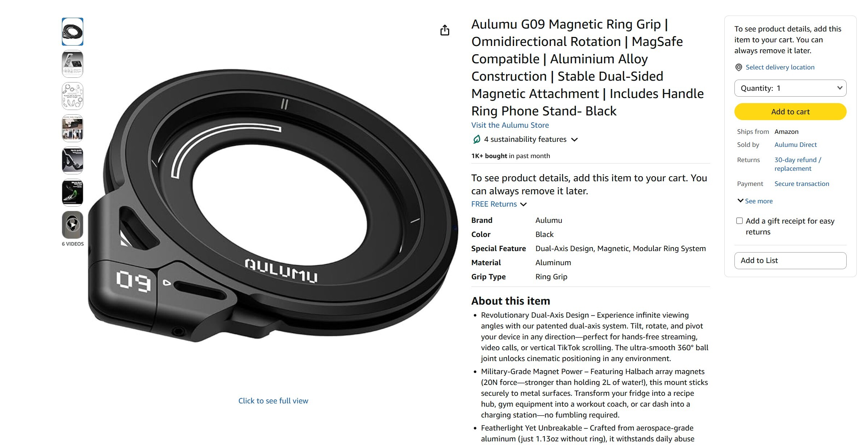The width and height of the screenshot is (868, 445).
Task: Click the Secure transaction link
Action: [x=801, y=184]
